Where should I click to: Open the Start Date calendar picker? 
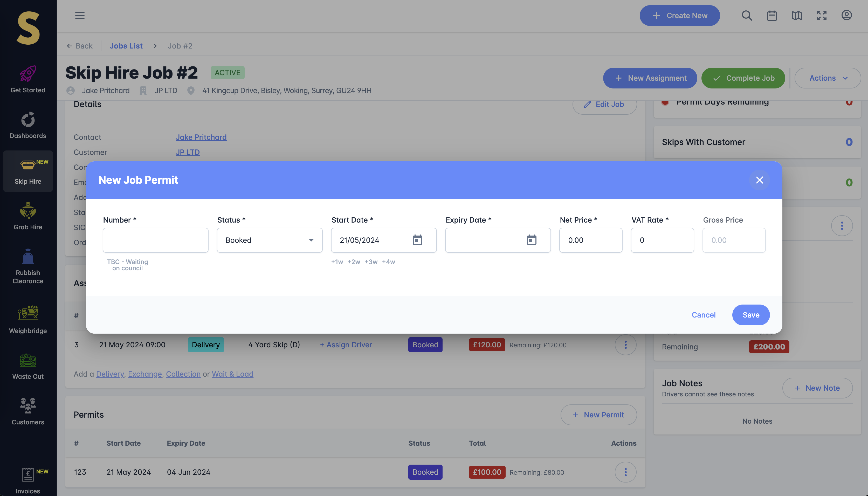(x=417, y=240)
